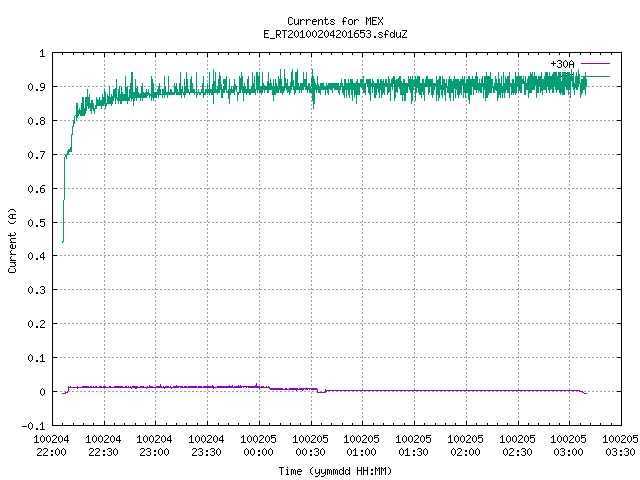Click the x-axis time label '00:30'
This screenshot has width=640, height=480.
310,452
